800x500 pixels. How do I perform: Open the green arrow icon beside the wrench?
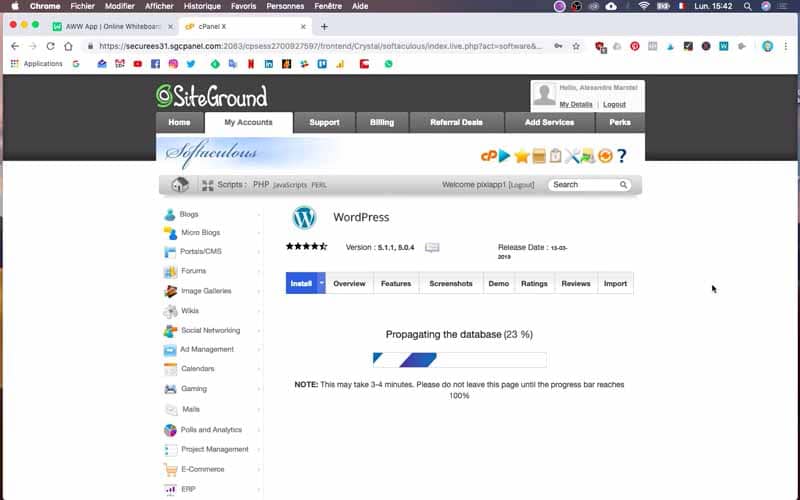588,156
